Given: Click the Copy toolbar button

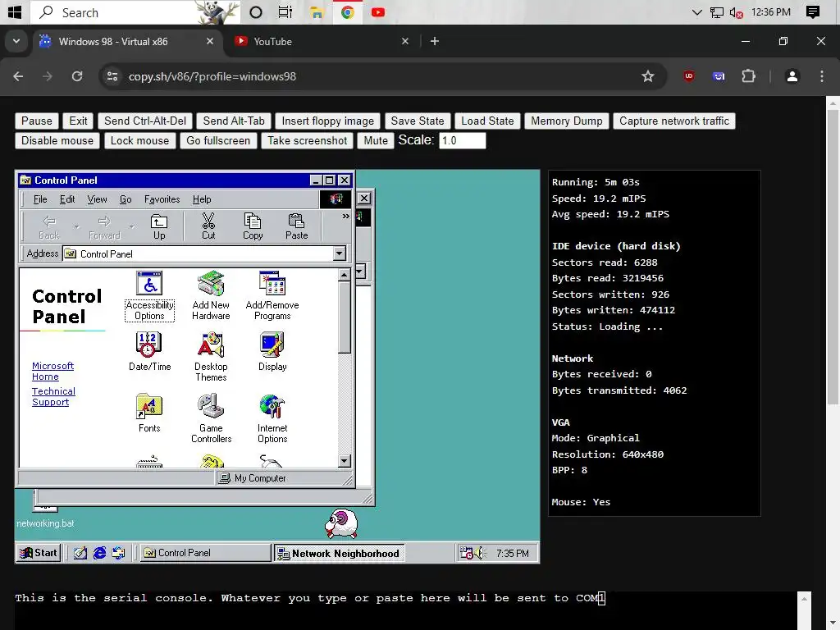Looking at the screenshot, I should pyautogui.click(x=253, y=226).
